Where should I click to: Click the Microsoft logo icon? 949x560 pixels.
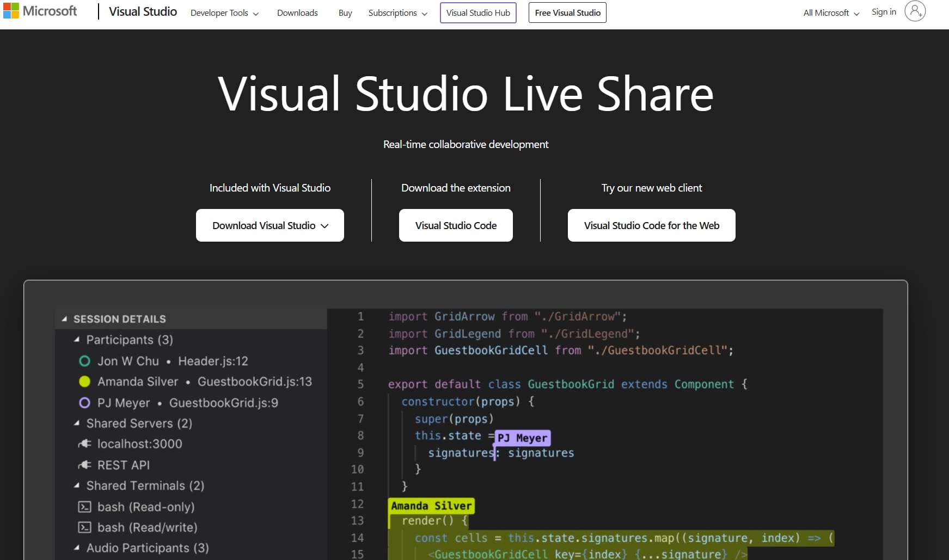(x=11, y=11)
